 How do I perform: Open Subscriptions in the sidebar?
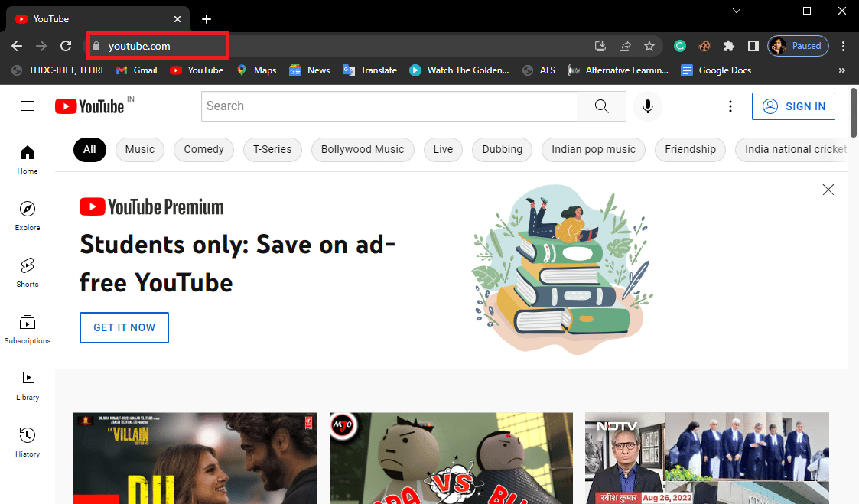point(28,329)
